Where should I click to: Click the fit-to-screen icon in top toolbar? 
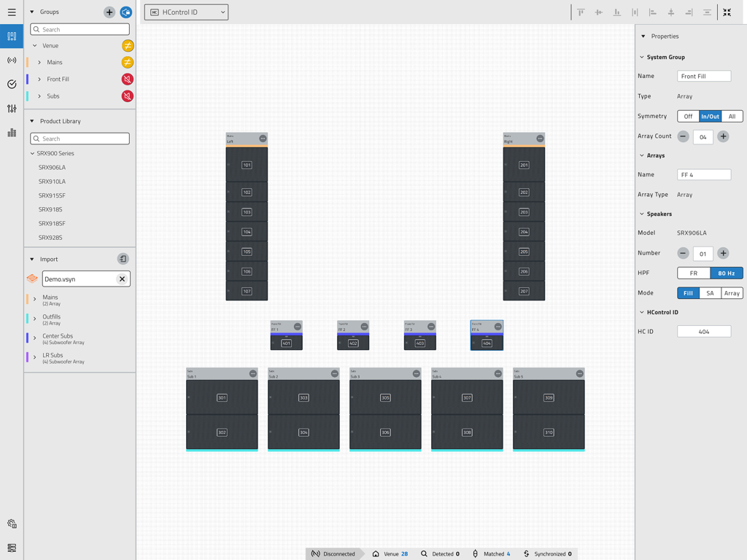[x=727, y=12]
